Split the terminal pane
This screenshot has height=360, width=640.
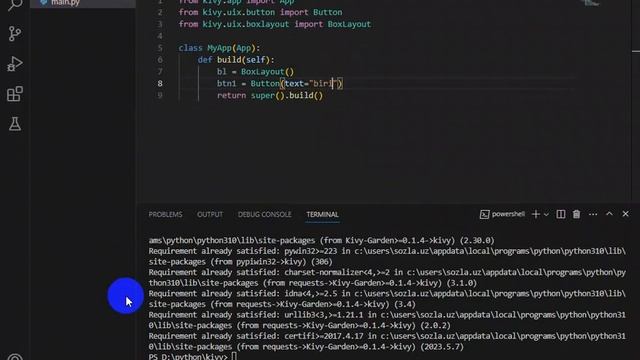point(561,214)
